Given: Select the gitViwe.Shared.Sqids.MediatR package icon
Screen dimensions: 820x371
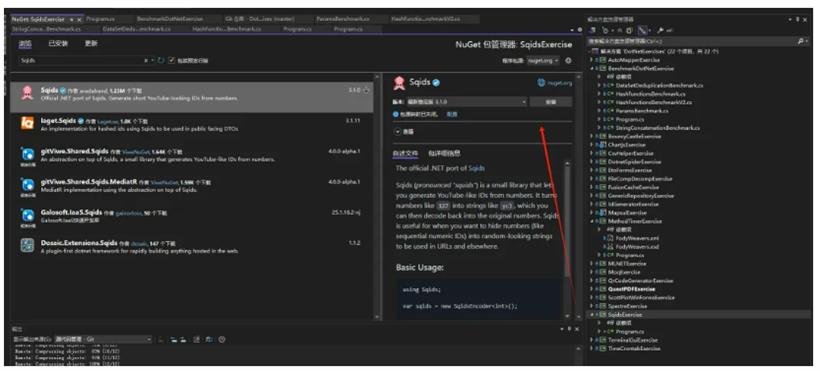Looking at the screenshot, I should [27, 185].
